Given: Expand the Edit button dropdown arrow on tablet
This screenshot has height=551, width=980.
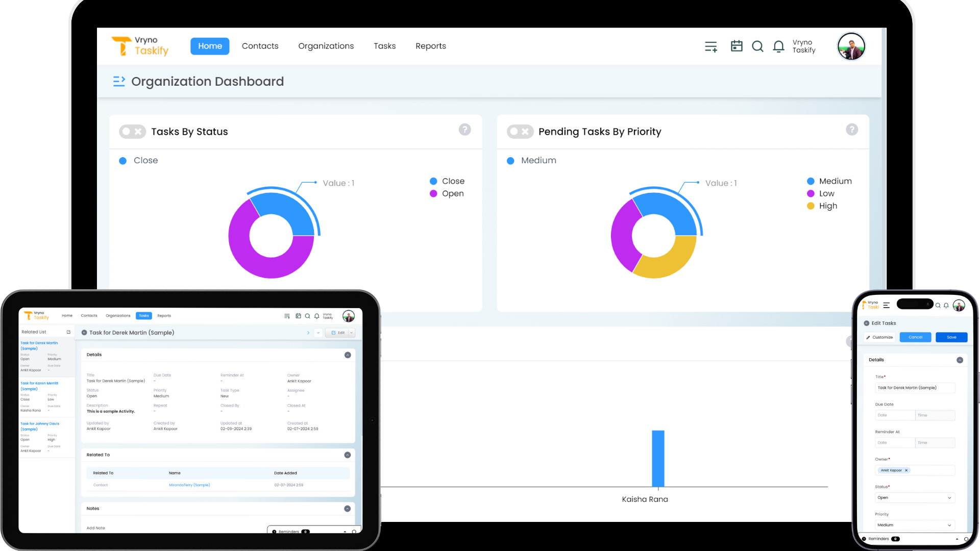Looking at the screenshot, I should point(351,332).
